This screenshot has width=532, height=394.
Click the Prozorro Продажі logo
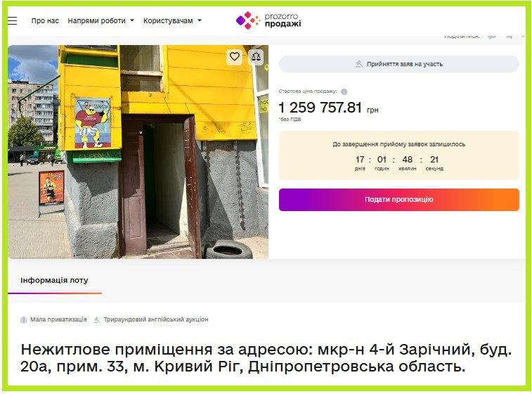[268, 20]
